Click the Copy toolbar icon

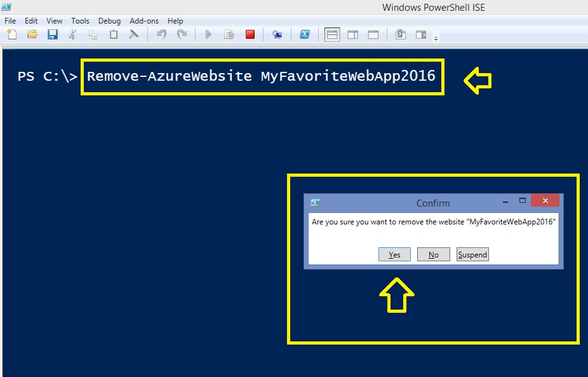pos(93,34)
